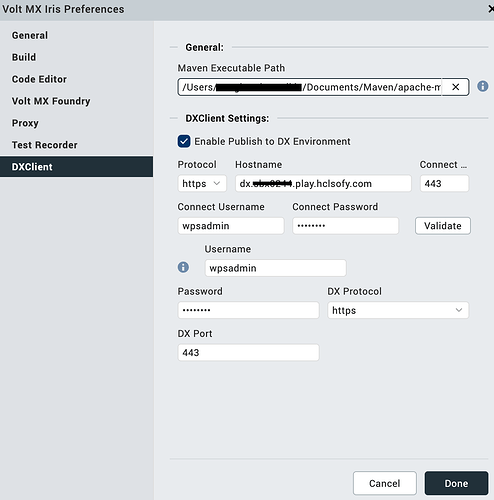Viewport: 494px width, 500px height.
Task: Focus the Hostname input field
Action: click(x=323, y=184)
